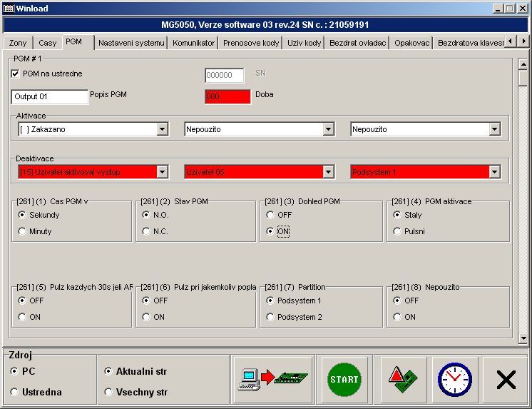
Task: Open the Uzivatel 05 deactivation dropdown
Action: pos(328,172)
